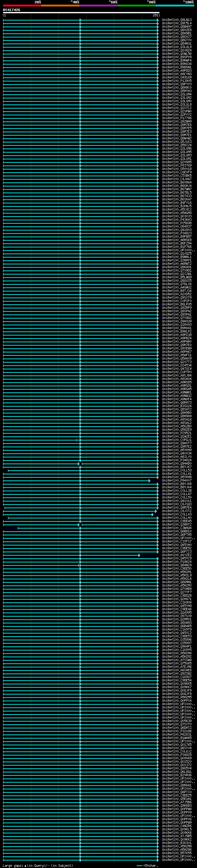Open hit UniRef100_Q8W4H7
Screen dimensions: 197x868
click(177, 26)
